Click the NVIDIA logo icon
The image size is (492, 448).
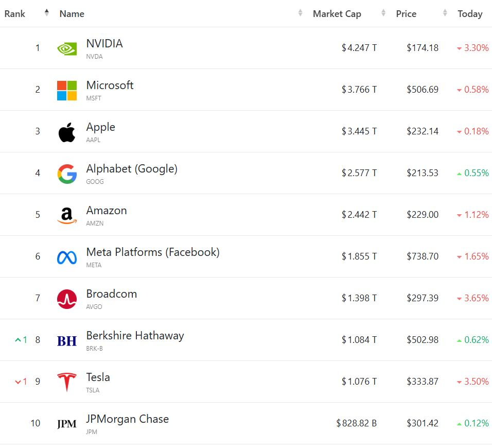click(x=67, y=48)
